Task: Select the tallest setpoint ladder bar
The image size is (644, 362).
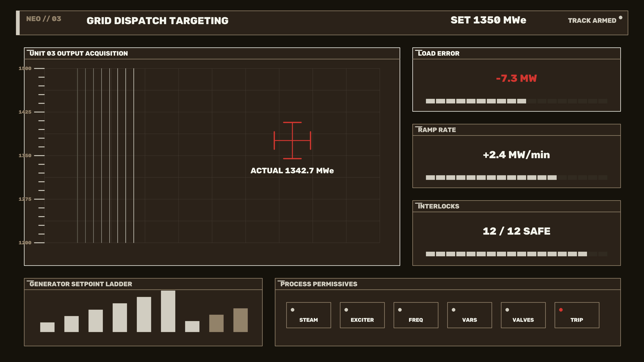Action: [x=168, y=311]
